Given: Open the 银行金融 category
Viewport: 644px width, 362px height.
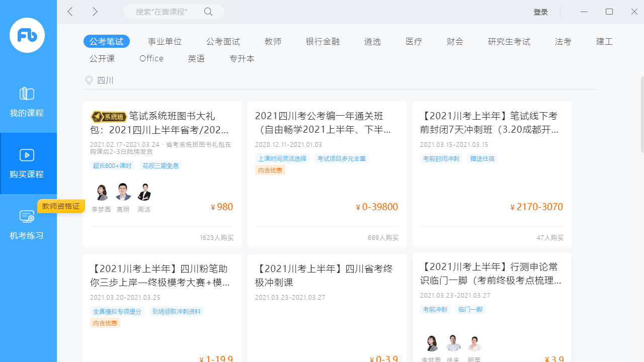Looking at the screenshot, I should (323, 41).
